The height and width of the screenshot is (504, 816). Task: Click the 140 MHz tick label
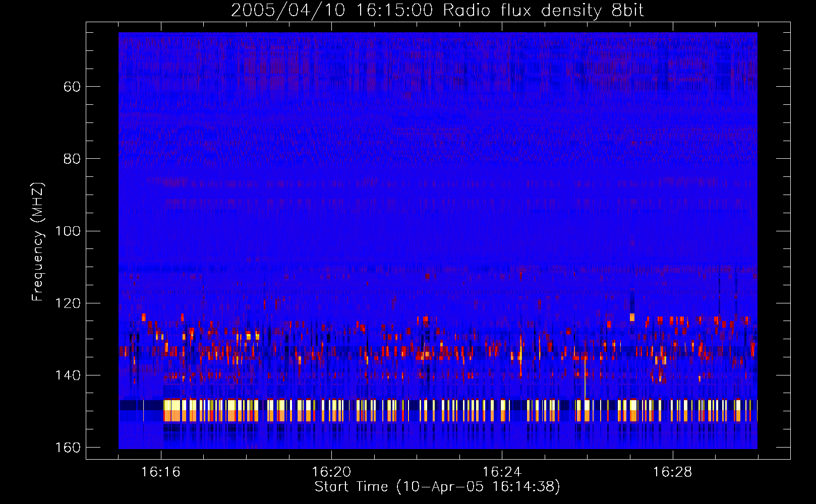point(67,375)
